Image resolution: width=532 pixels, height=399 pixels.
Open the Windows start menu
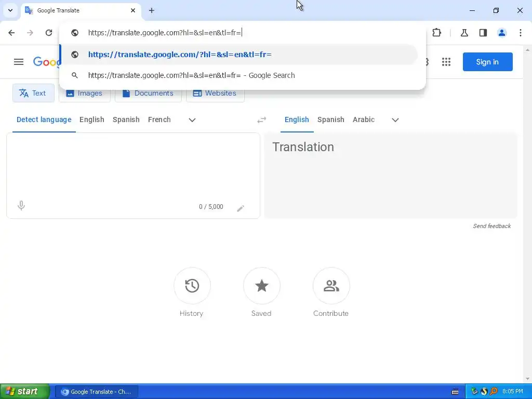(25, 391)
